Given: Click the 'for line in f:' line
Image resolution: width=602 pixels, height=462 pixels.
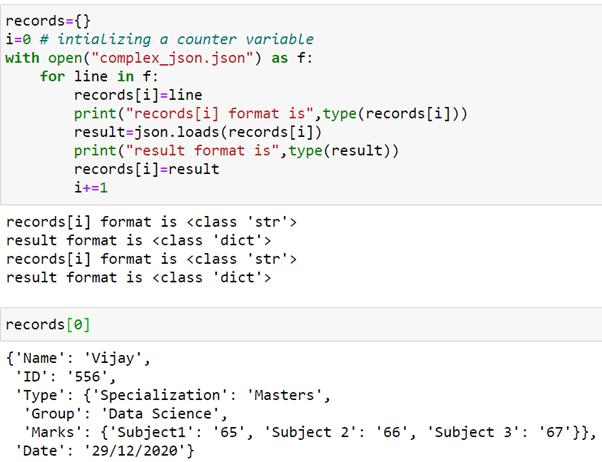Looking at the screenshot, I should point(99,76).
